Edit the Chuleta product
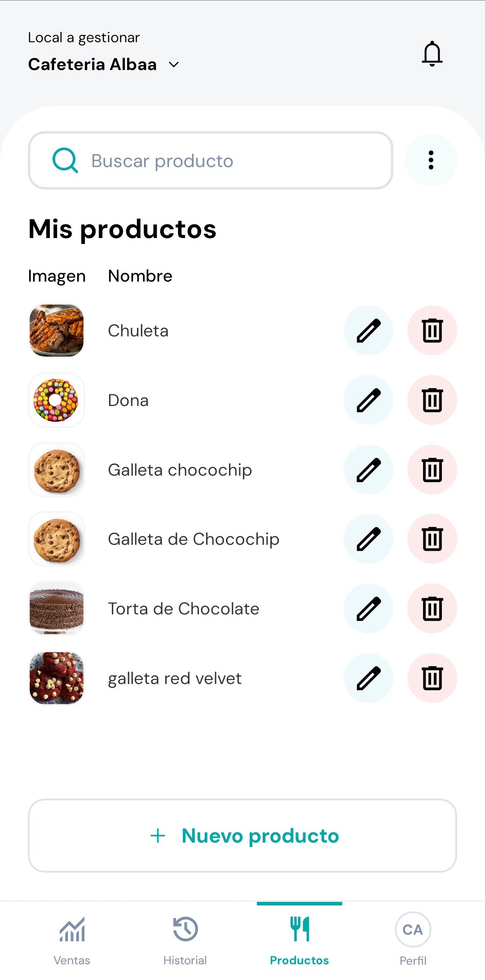485x980 pixels. tap(368, 331)
